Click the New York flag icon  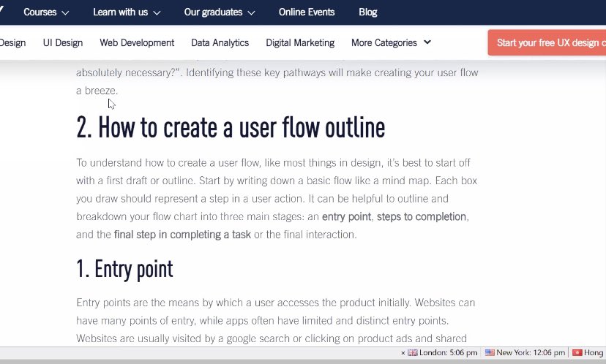490,352
